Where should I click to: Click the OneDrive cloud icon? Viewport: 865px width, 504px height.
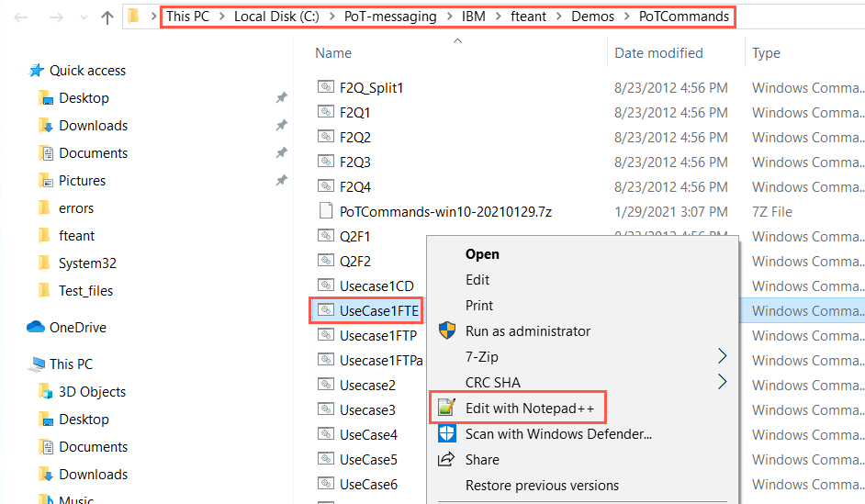point(36,327)
